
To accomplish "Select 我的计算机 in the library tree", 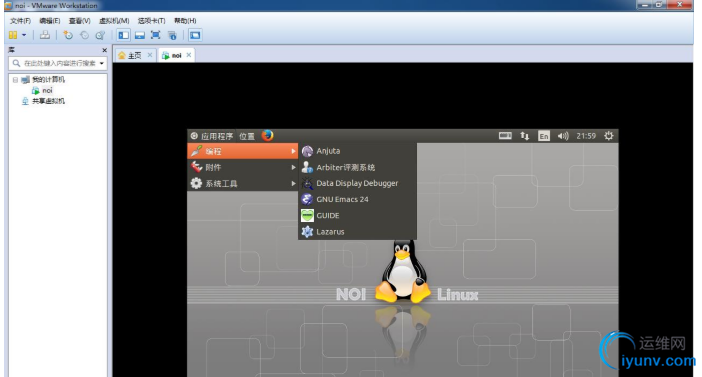I will (x=48, y=80).
